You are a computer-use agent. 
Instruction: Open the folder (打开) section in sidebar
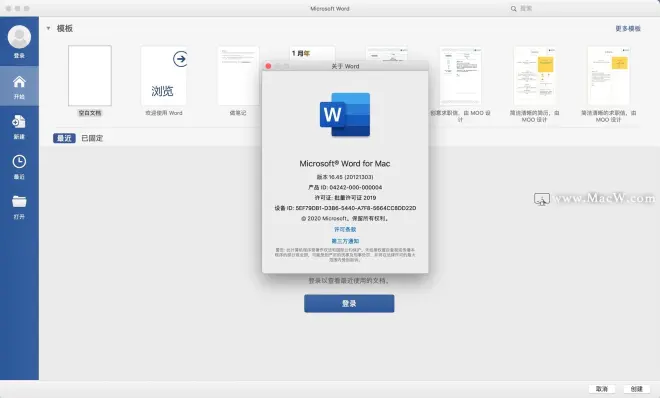[19, 207]
